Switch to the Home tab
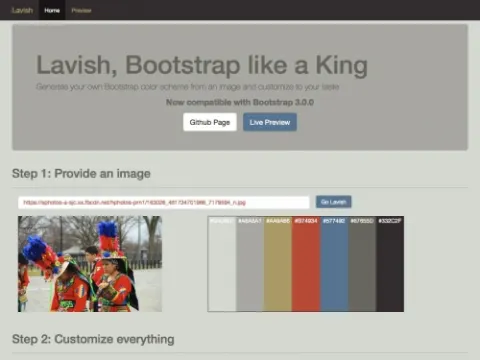The width and height of the screenshot is (480, 360). coord(52,10)
